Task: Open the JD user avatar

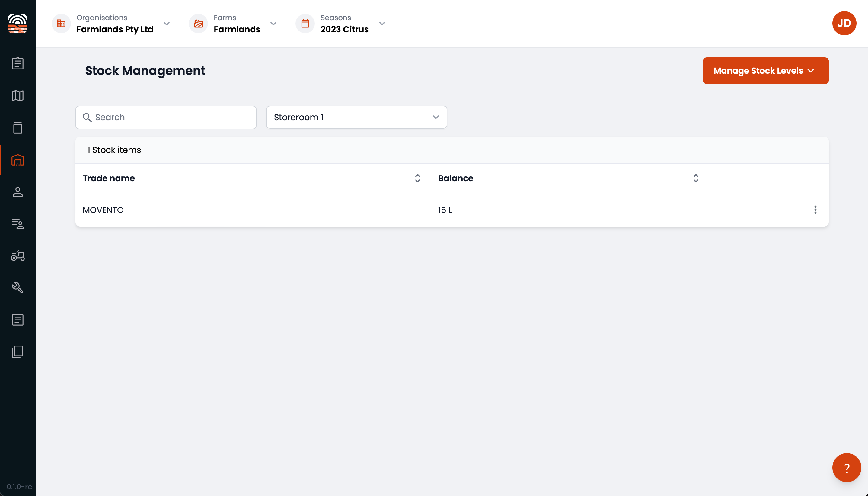Action: click(844, 23)
